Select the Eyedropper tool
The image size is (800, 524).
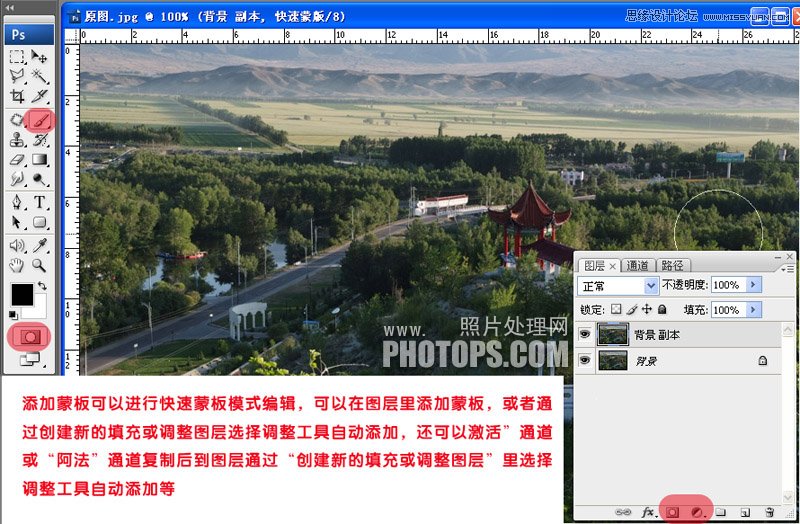pos(39,246)
